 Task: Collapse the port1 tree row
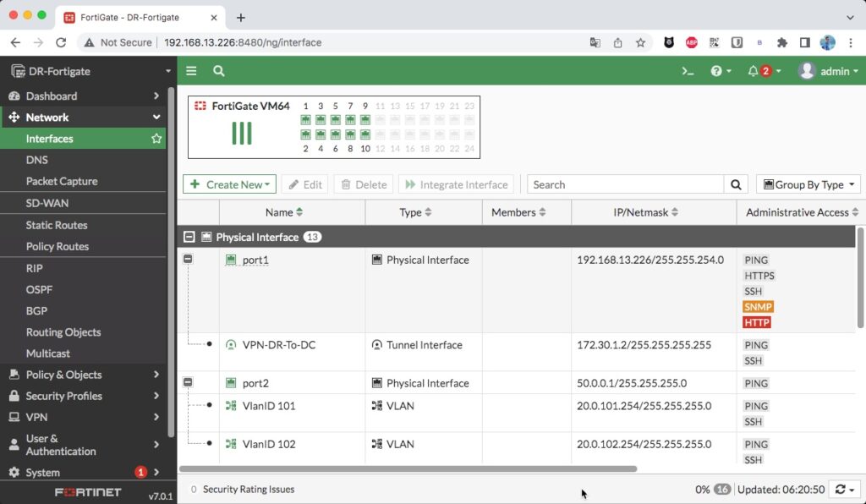pyautogui.click(x=188, y=259)
